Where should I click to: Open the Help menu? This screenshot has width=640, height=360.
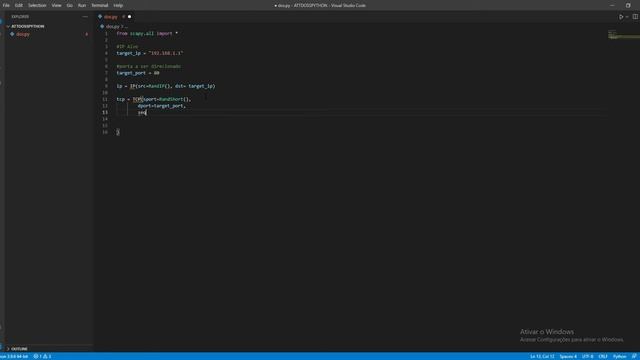coord(118,5)
